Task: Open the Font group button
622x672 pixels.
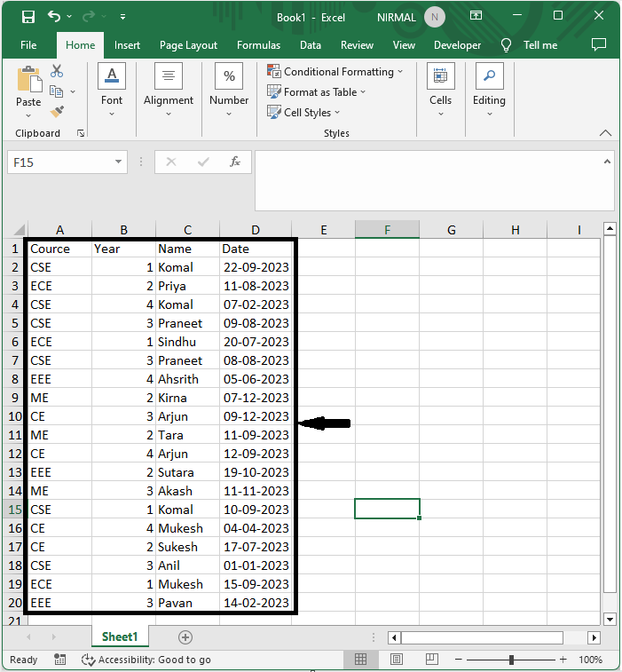Action: pos(112,88)
